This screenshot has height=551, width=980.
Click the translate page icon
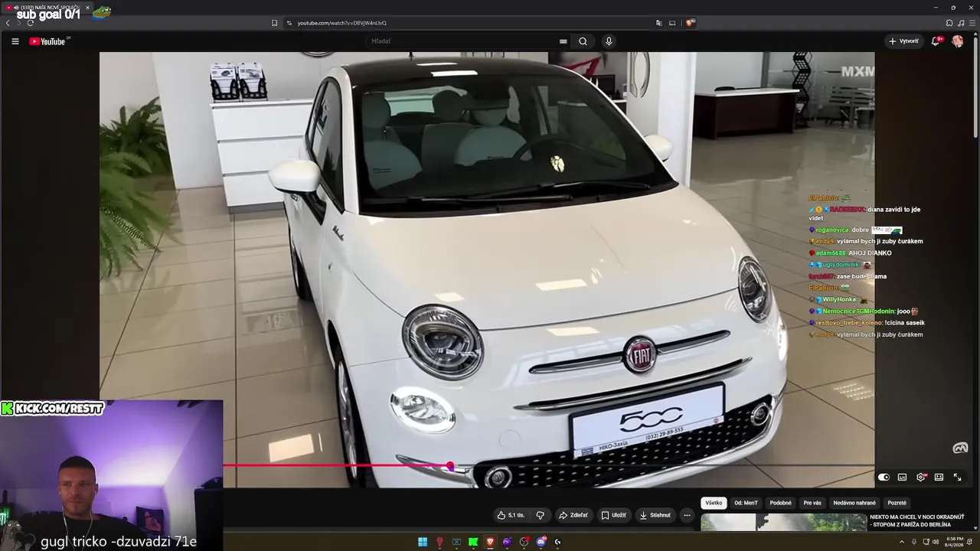658,23
